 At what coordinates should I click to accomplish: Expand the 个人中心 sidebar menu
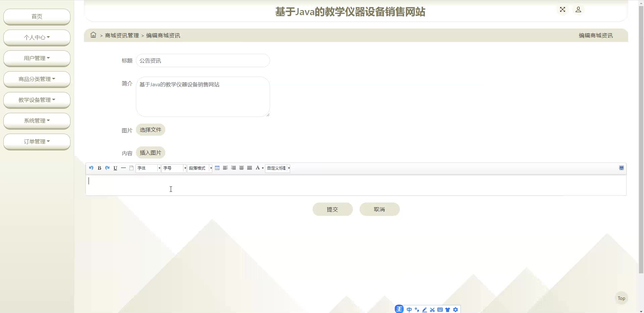[37, 37]
